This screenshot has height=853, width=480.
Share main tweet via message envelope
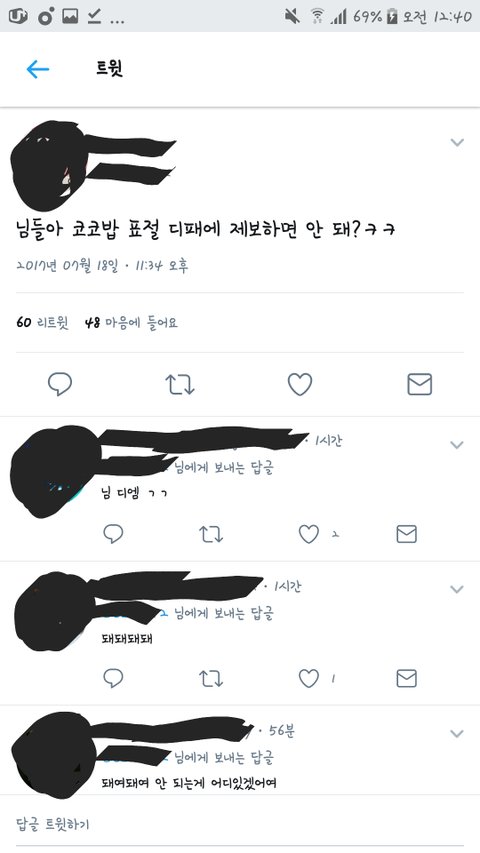(420, 384)
